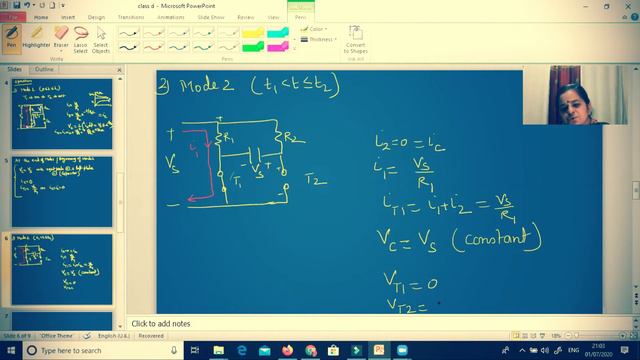Click the Undo arrow in quick access toolbar

(x=27, y=5)
